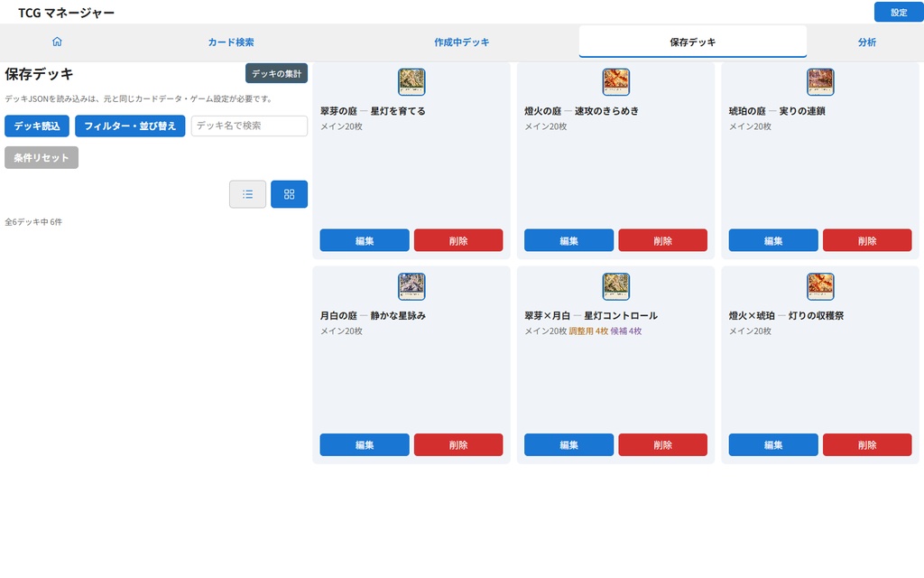Open thumbnail of 燈火の庭 速攻のきらめき deck
Viewport: 924px width, 578px height.
click(x=615, y=82)
